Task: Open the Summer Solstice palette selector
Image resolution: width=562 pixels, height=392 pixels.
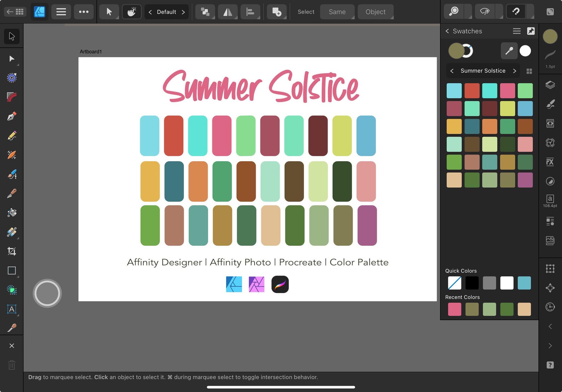Action: 483,71
